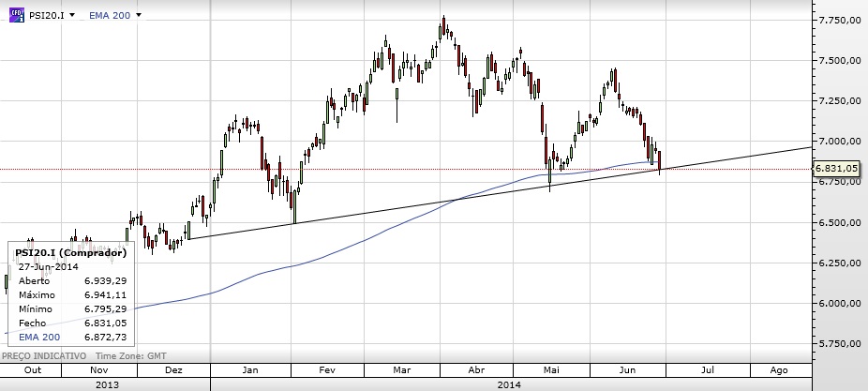Click the 7.500,00 price axis label
Screen dimensions: 868x391
[840, 60]
